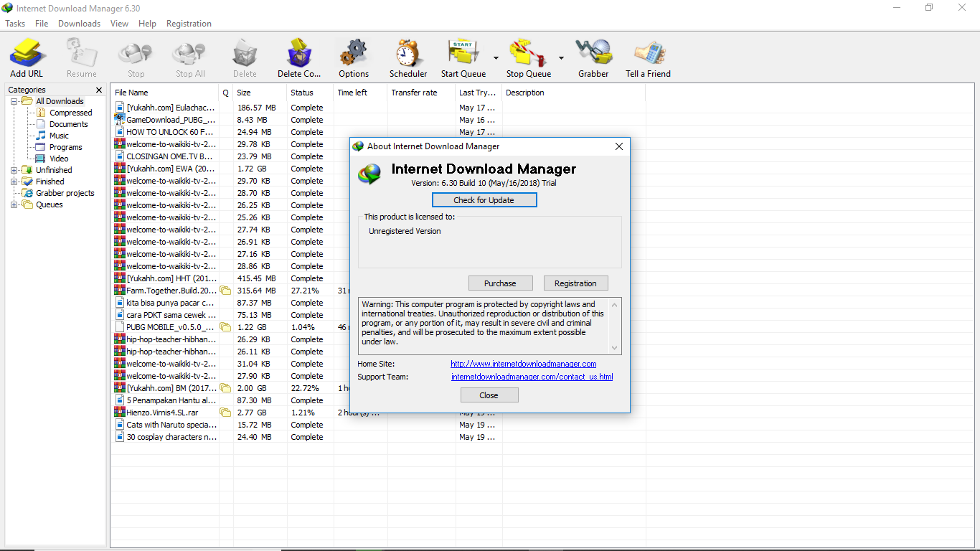Select Grabber projects in the tree
The height and width of the screenshot is (551, 980).
pos(65,193)
